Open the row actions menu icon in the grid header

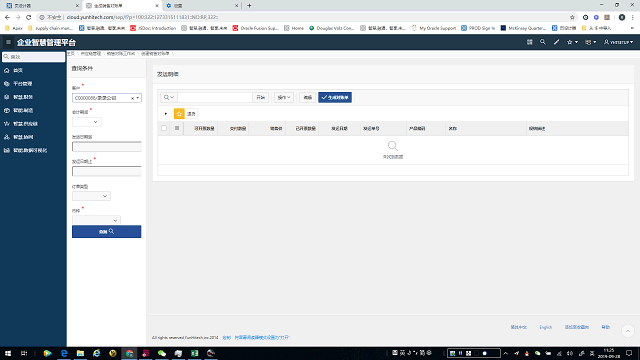coord(177,128)
